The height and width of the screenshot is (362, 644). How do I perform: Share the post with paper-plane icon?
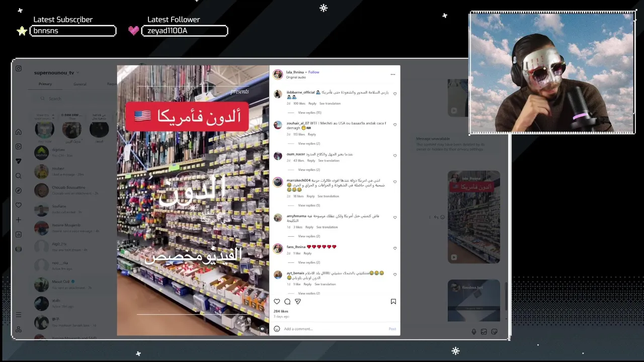[298, 302]
